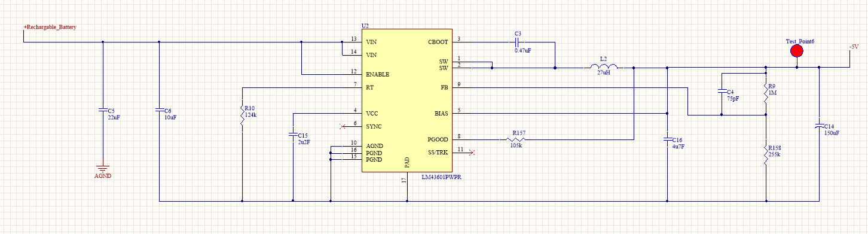This screenshot has width=868, height=234.
Task: Select capacitor C3 0.47uF symbol
Action: pos(517,42)
